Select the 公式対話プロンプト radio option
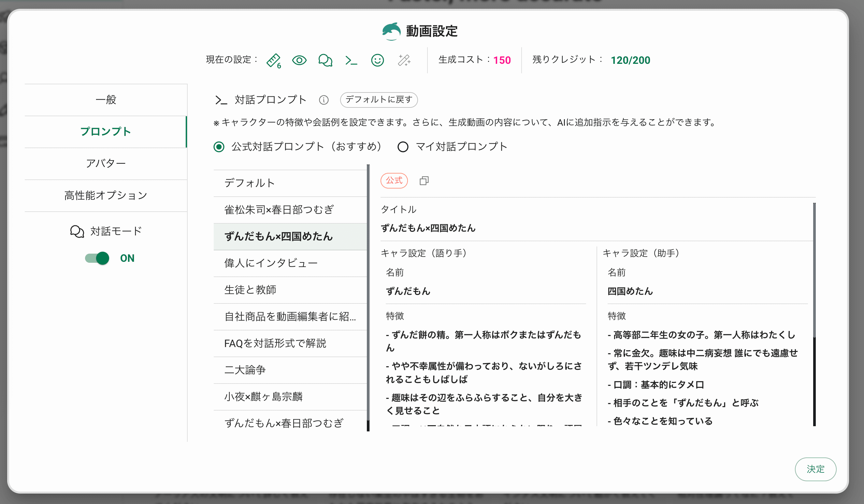This screenshot has height=504, width=864. point(219,147)
